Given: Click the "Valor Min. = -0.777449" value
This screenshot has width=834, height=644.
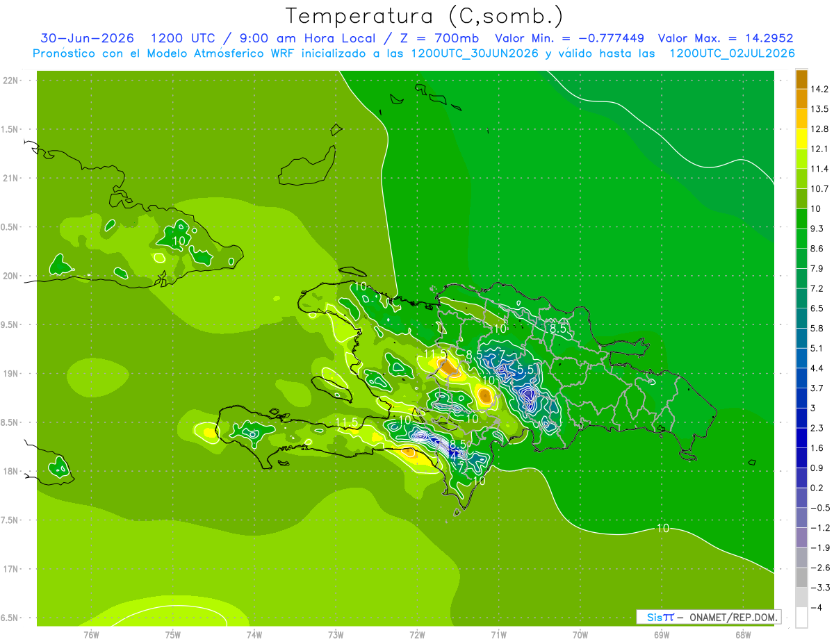Looking at the screenshot, I should (569, 38).
